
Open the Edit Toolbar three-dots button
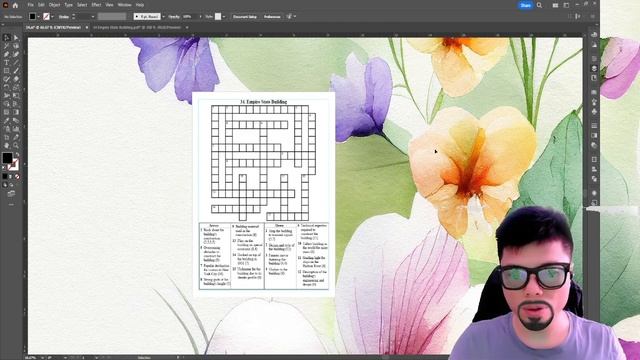coord(11,204)
